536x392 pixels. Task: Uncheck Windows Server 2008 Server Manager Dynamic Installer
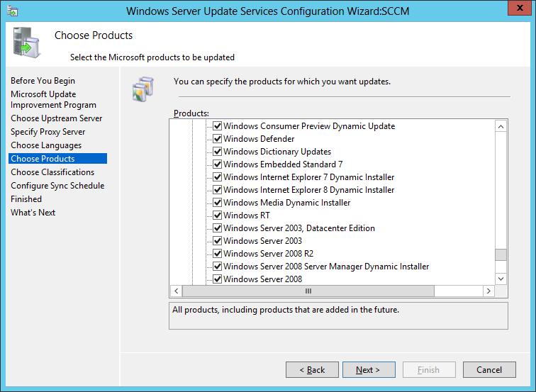tap(218, 267)
